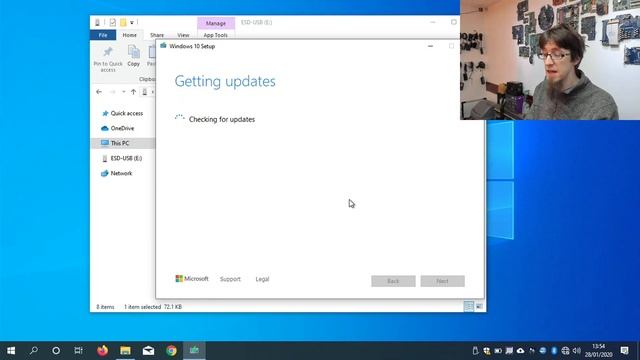
Task: Launch Firefox from the taskbar
Action: tap(102, 351)
